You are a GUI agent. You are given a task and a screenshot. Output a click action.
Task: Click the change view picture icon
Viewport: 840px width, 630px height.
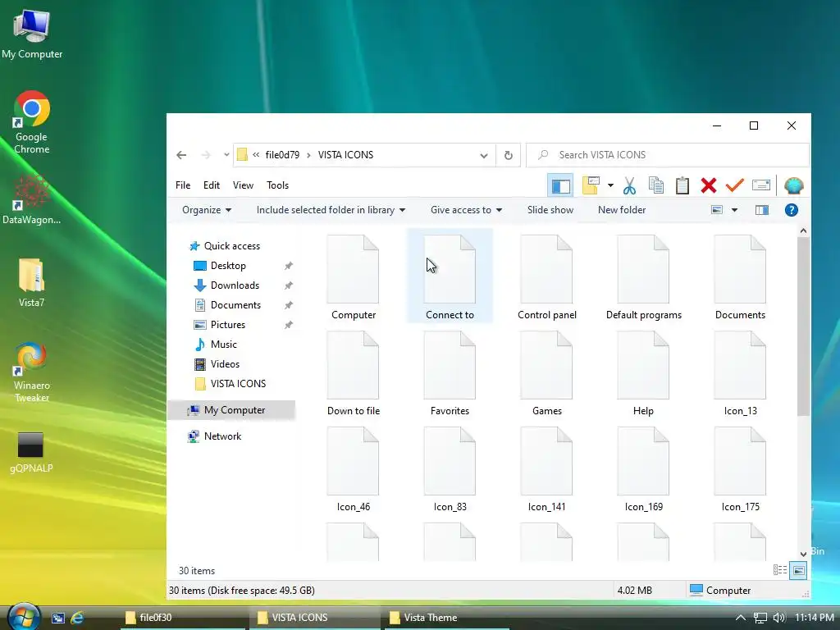(717, 210)
